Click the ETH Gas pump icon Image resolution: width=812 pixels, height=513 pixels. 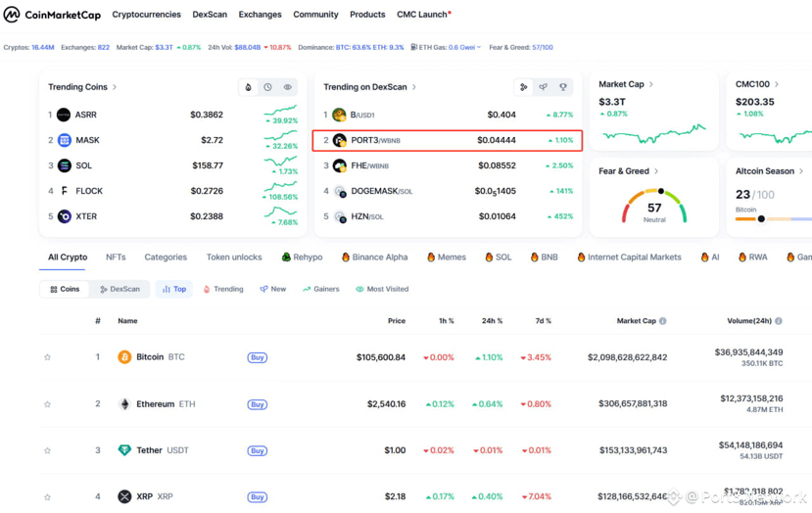[x=413, y=47]
